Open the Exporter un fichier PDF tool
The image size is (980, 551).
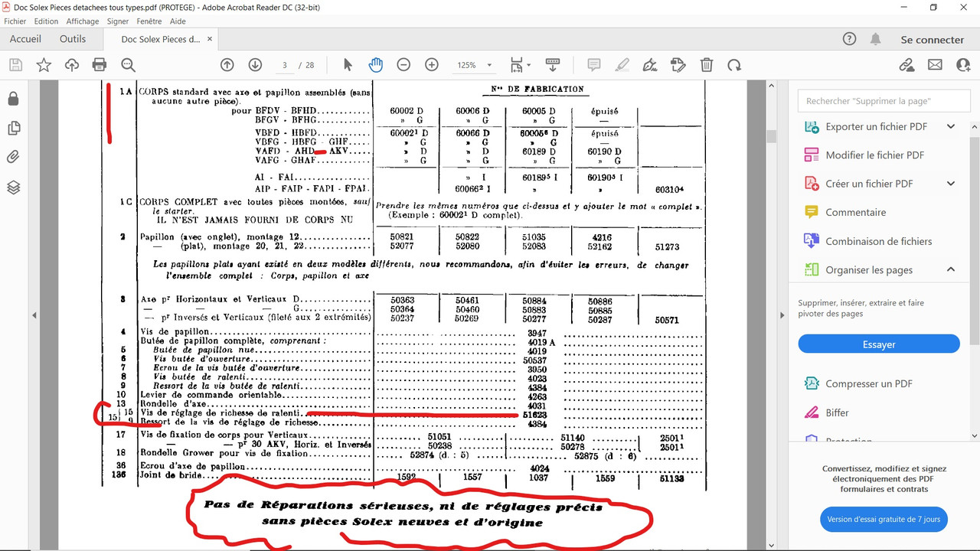click(x=876, y=126)
